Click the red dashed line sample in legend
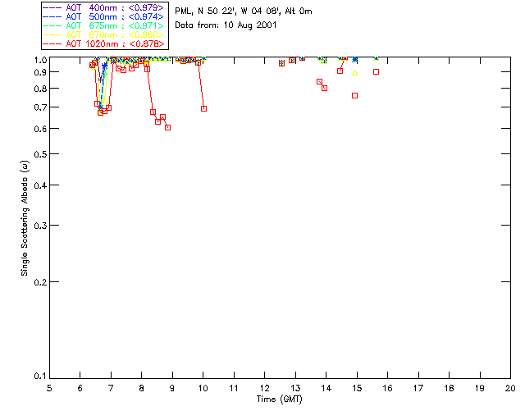 52,43
